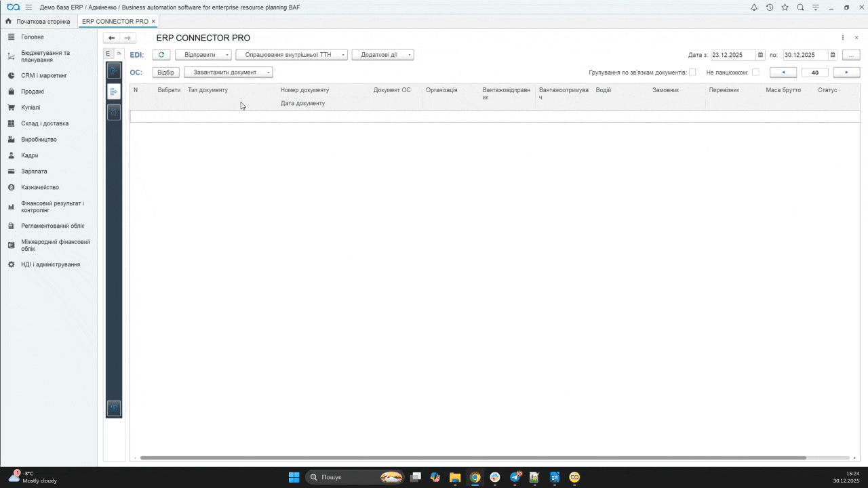The image size is (868, 488).
Task: Click the Статус column header
Action: (x=827, y=90)
